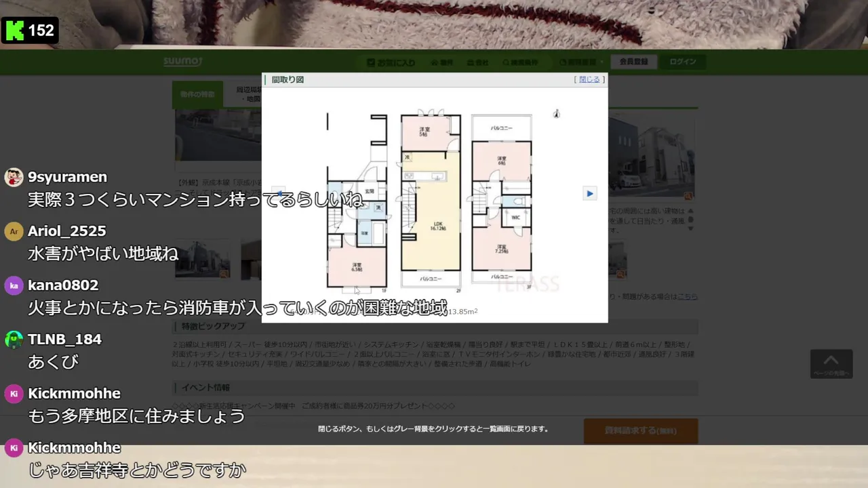This screenshot has width=868, height=488.
Task: Click the compass north marker on plan
Action: [x=556, y=114]
